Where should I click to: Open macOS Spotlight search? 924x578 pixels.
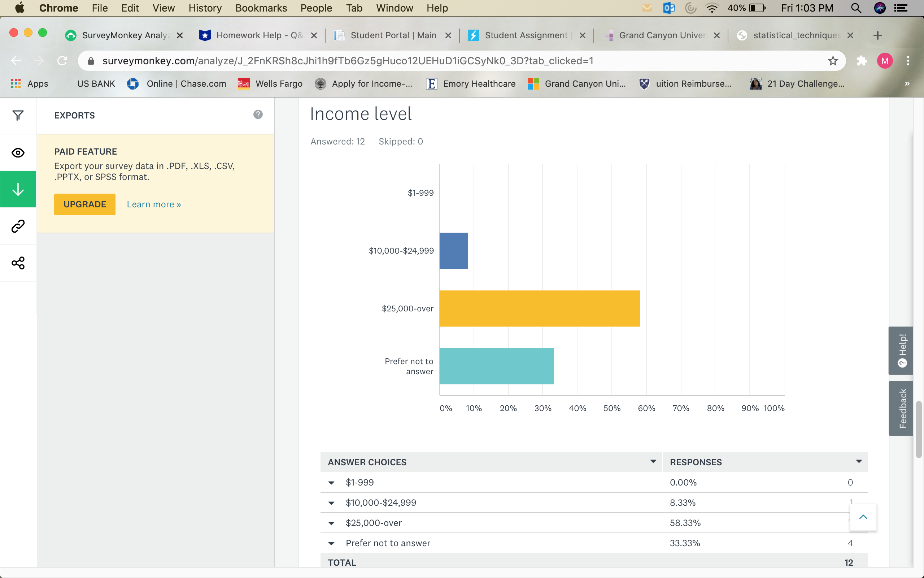click(856, 8)
